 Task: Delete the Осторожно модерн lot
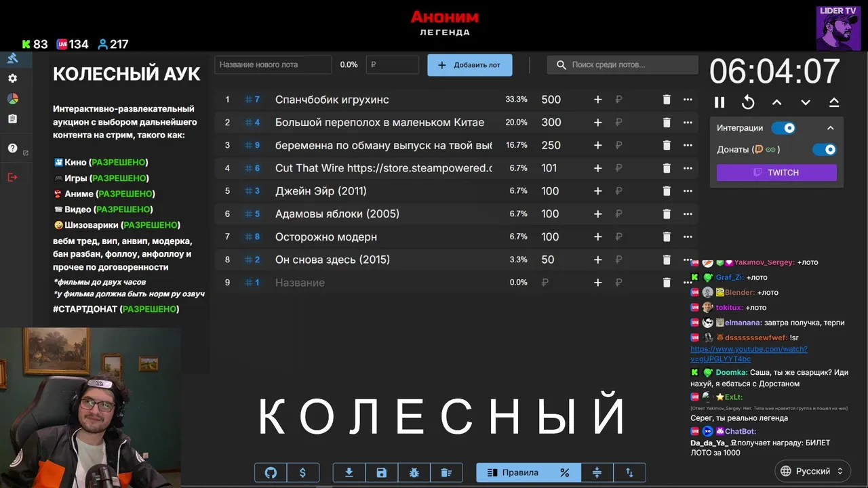(x=666, y=237)
